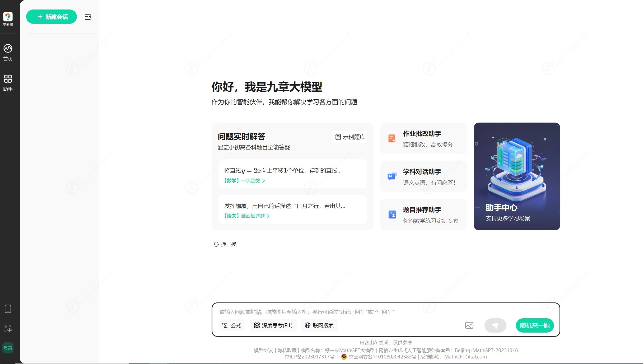Toggle 联网搜索 web search
Screen dimensions: 643x364
click(319, 325)
